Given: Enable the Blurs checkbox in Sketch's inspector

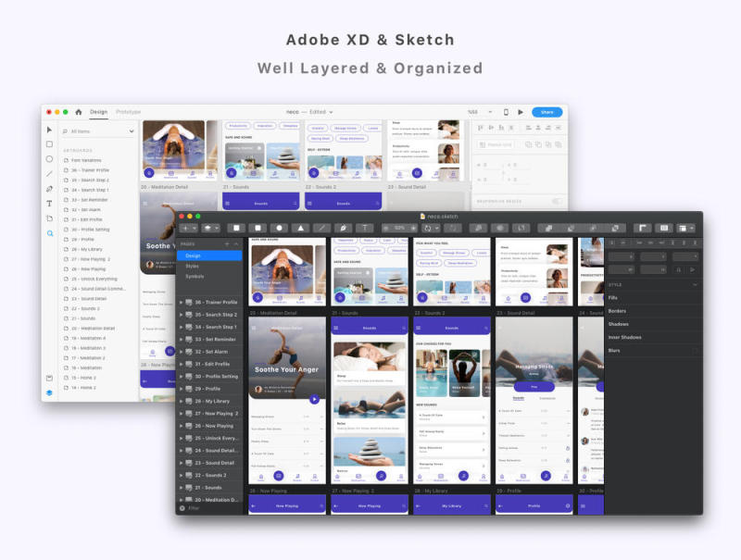Looking at the screenshot, I should click(694, 351).
